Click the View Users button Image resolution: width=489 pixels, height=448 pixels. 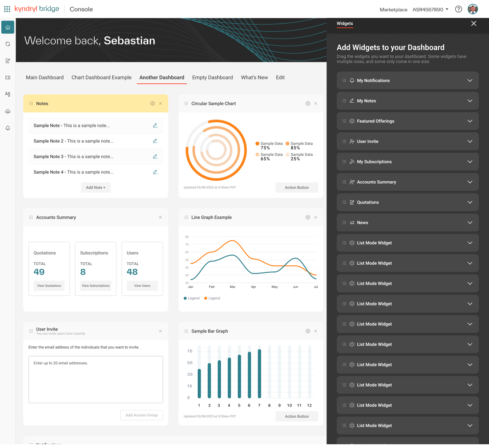[x=142, y=286]
